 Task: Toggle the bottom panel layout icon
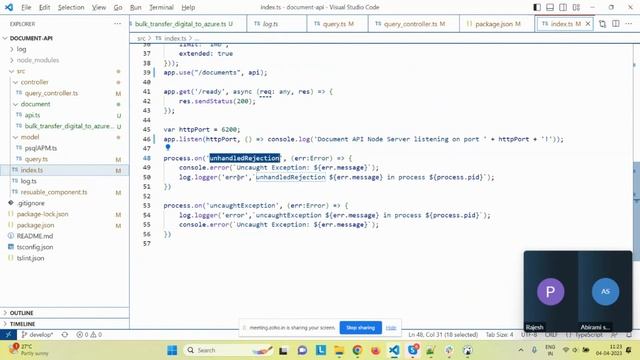550,7
